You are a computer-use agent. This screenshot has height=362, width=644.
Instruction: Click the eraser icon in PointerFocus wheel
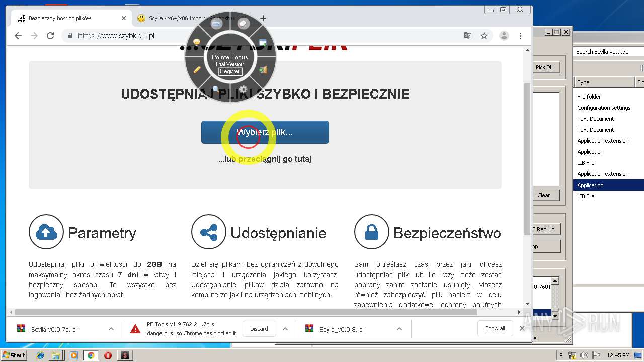(x=244, y=23)
